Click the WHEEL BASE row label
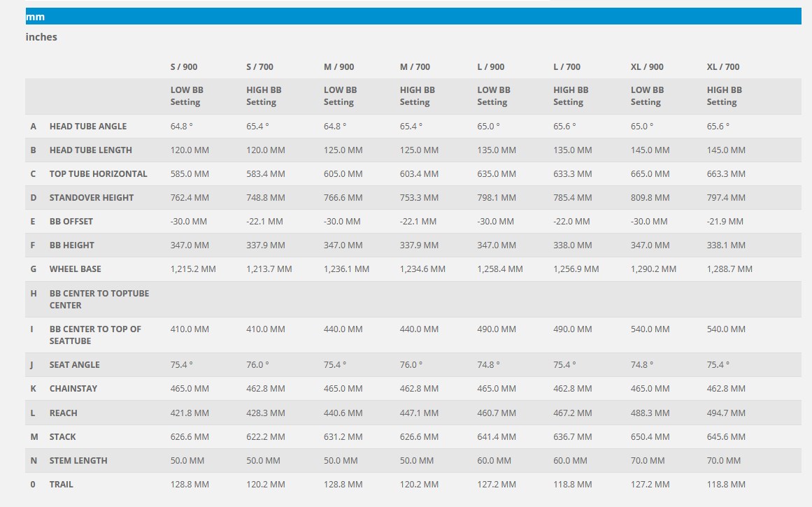812x507 pixels. [76, 269]
